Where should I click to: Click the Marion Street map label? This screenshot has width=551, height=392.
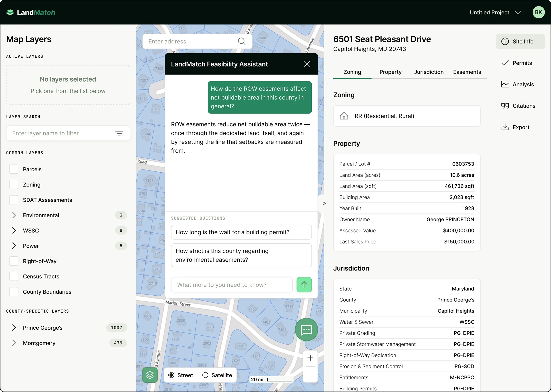pyautogui.click(x=178, y=304)
